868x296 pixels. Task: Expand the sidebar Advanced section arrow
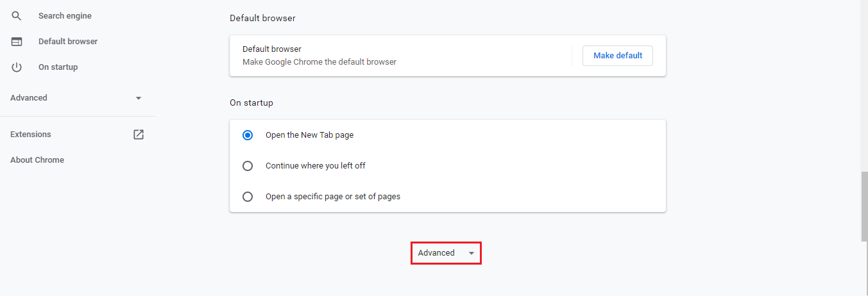139,98
